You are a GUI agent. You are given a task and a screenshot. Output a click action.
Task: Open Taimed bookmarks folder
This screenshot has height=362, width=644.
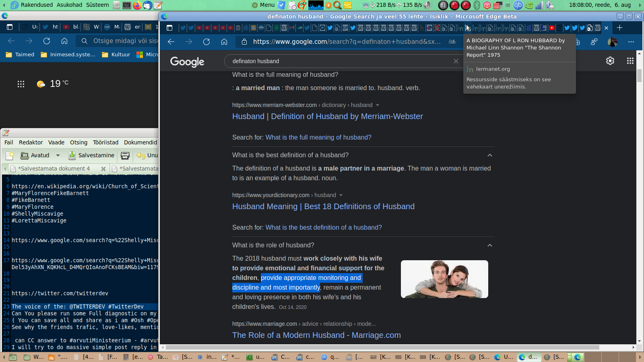pos(20,55)
